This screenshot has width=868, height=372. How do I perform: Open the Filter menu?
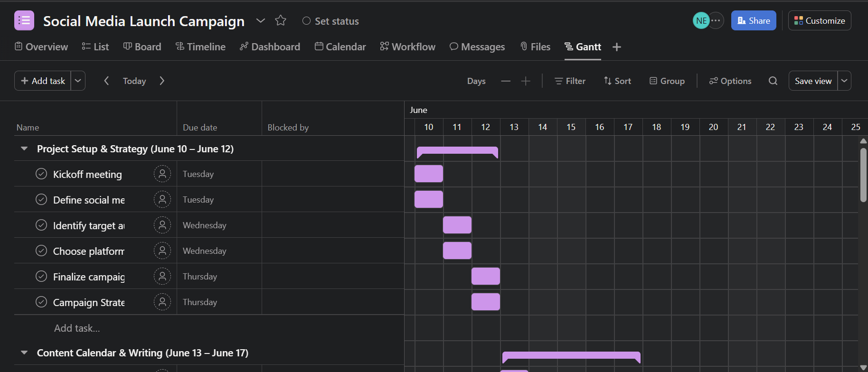click(570, 81)
